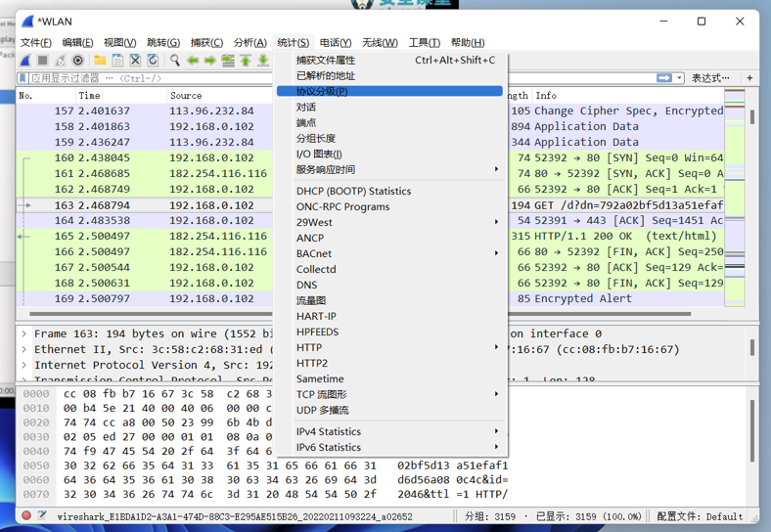The image size is (771, 532).
Task: Open TCP 流图形 submenu
Action: [x=390, y=394]
